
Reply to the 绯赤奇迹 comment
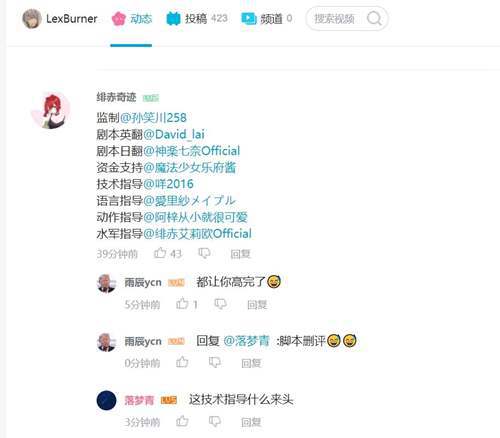[240, 254]
